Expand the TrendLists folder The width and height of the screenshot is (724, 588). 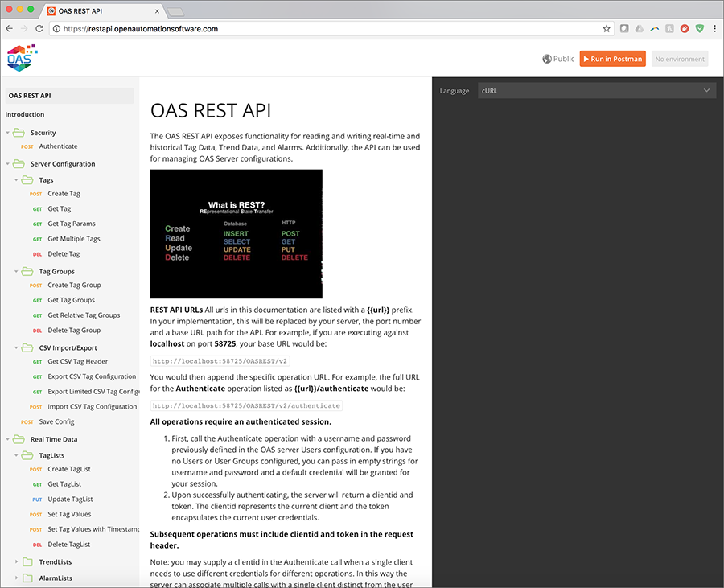16,562
